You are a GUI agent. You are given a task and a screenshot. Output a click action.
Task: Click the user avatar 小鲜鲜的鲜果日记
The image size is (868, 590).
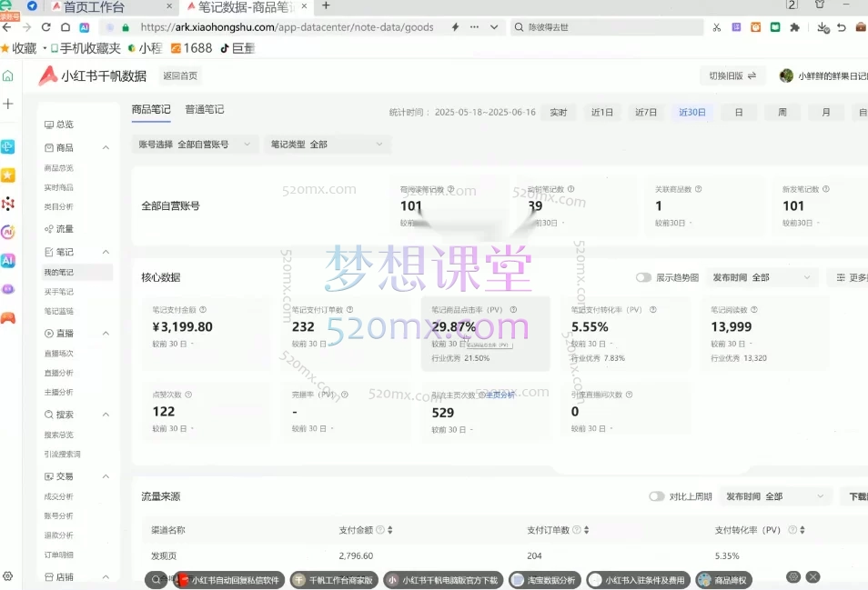[785, 75]
